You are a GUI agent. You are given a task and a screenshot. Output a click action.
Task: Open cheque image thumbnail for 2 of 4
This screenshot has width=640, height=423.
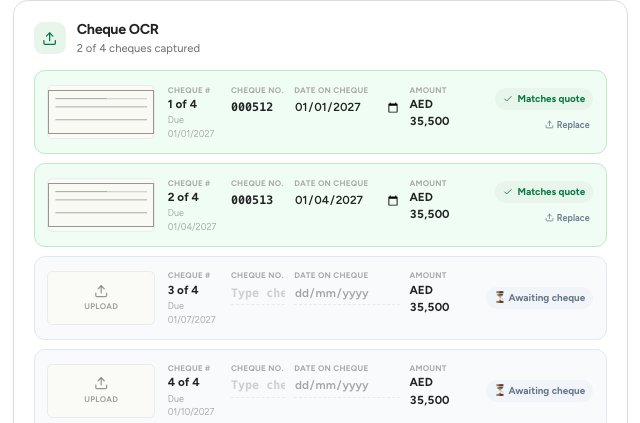click(x=101, y=205)
